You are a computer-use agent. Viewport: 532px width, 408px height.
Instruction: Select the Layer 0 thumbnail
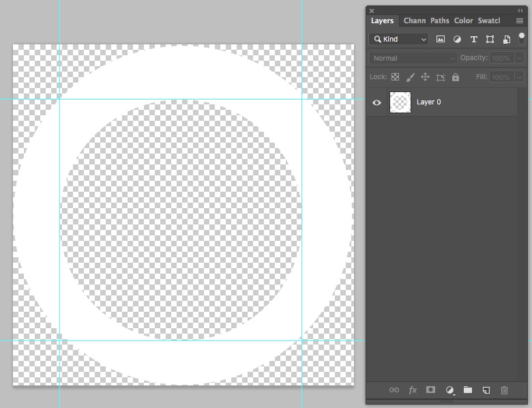(400, 102)
